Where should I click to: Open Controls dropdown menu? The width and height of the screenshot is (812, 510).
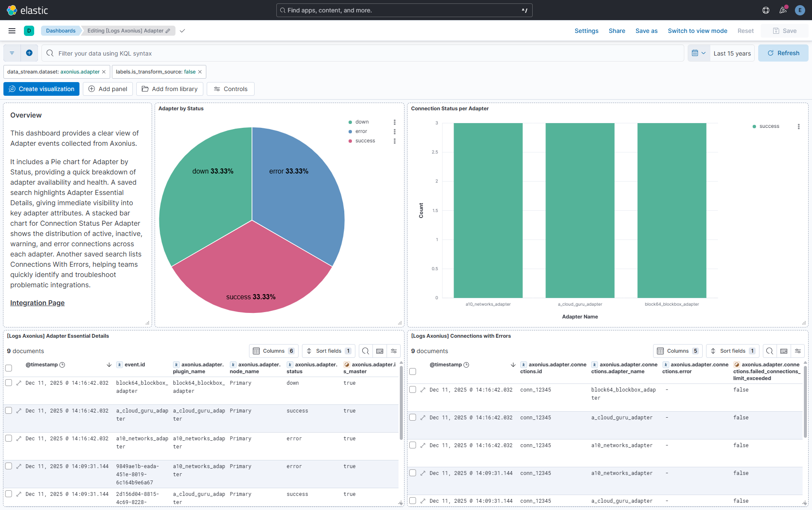coord(231,89)
